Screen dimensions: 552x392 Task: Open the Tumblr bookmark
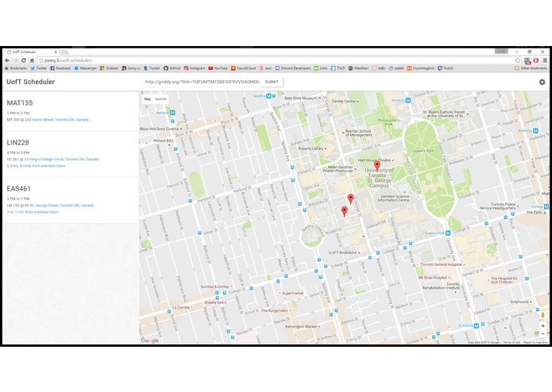(152, 68)
